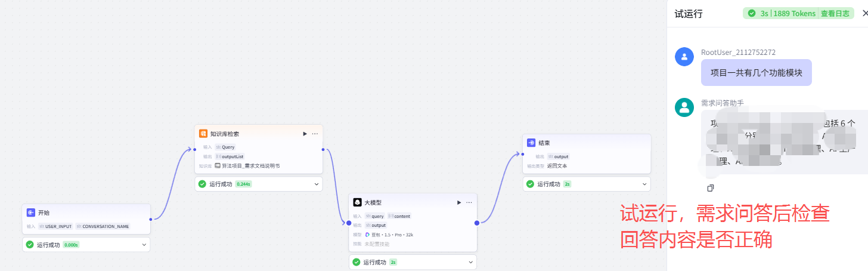Select the query input tag in 大模型

[374, 216]
